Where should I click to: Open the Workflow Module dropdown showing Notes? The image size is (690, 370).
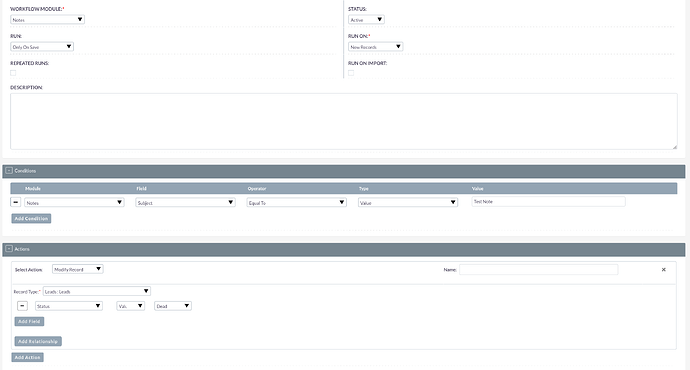[47, 19]
